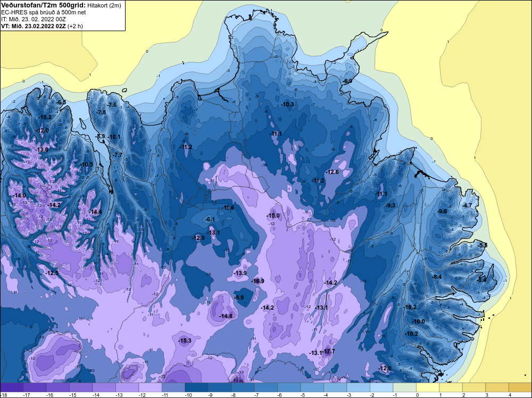The height and width of the screenshot is (398, 532).
Task: Click the -13.0 temperature label
Action: click(42, 150)
